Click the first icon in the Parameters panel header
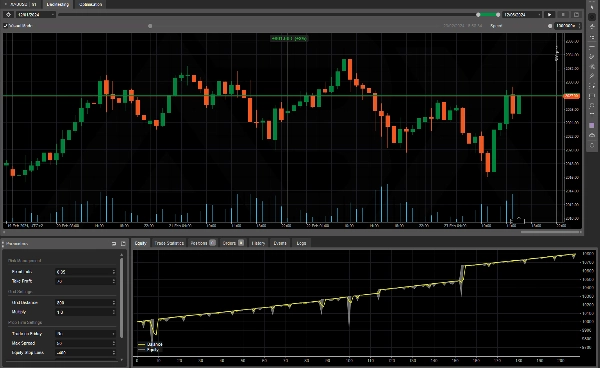Screen dimensions: 600x368 coord(114,243)
